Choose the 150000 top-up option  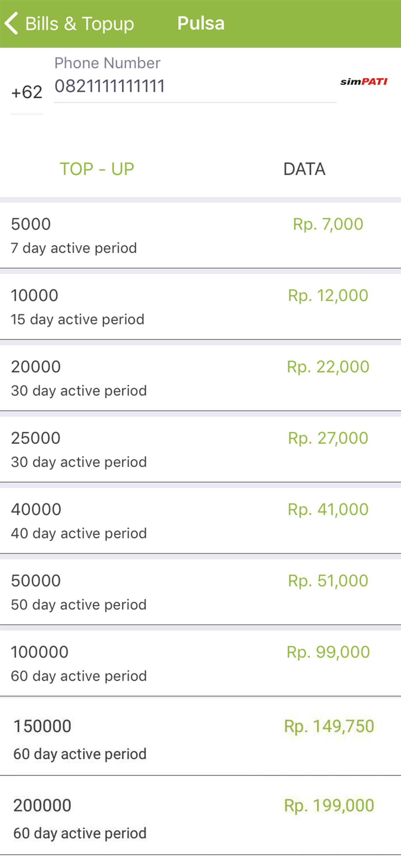point(200,736)
